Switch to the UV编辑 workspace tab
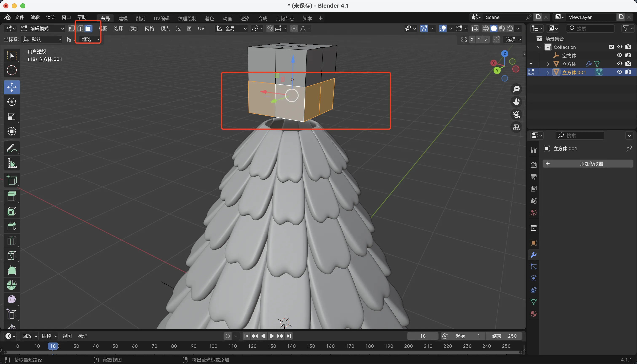637x364 pixels. pyautogui.click(x=162, y=18)
